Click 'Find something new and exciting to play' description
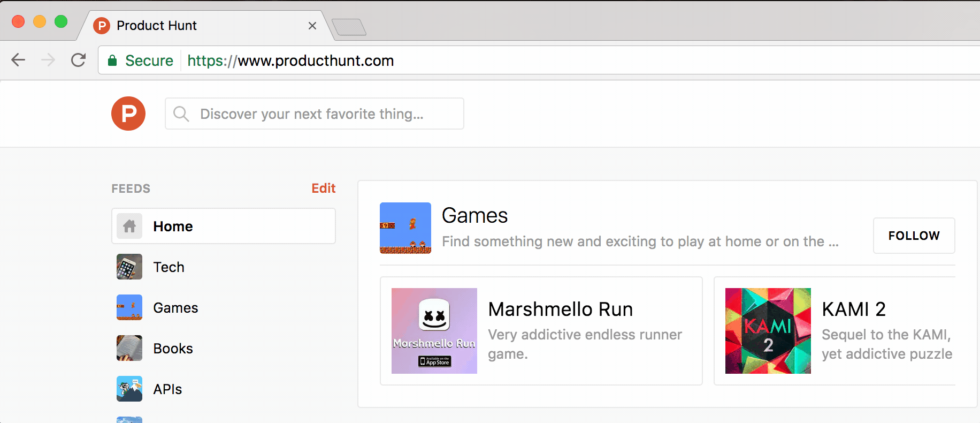Viewport: 980px width, 423px height. point(640,241)
